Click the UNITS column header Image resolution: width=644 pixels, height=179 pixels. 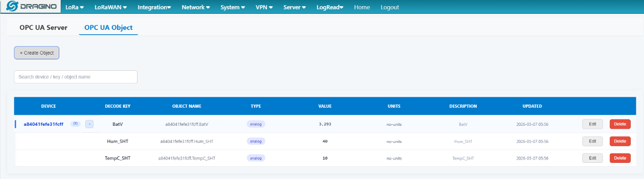[x=394, y=106]
